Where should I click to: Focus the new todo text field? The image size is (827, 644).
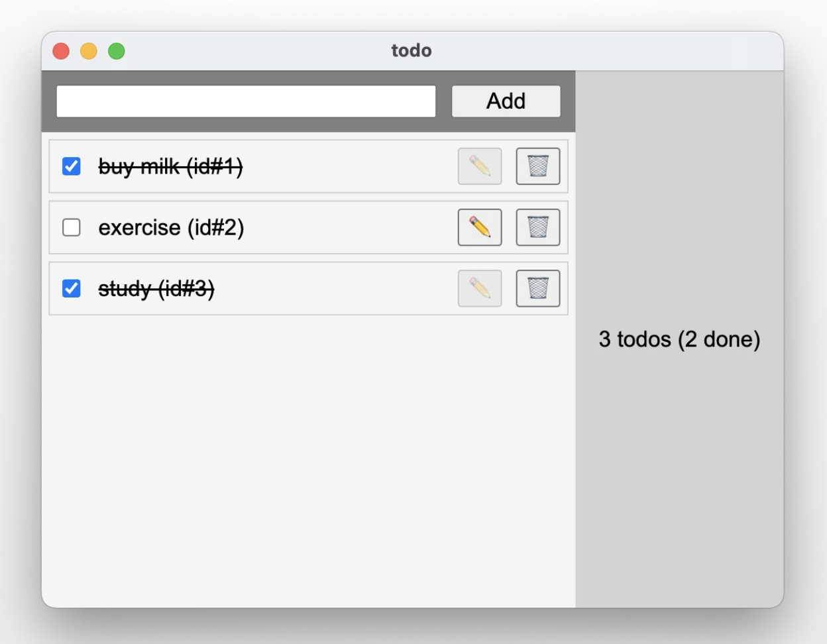(246, 101)
